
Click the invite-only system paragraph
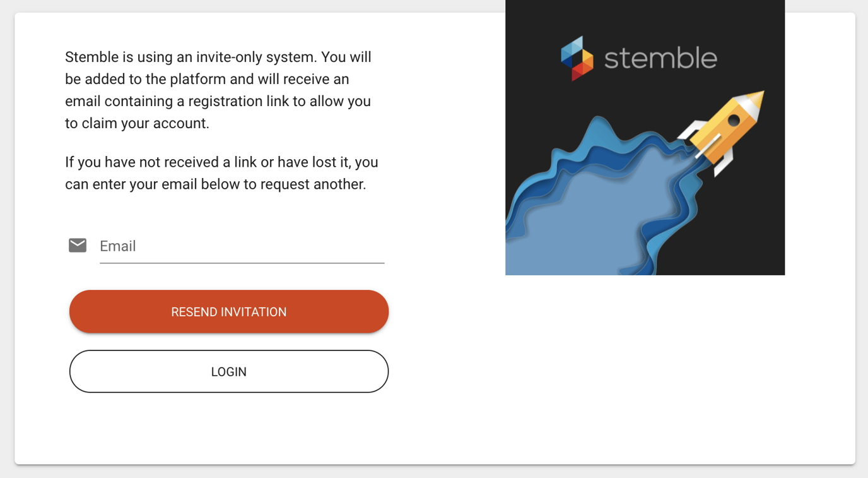218,90
